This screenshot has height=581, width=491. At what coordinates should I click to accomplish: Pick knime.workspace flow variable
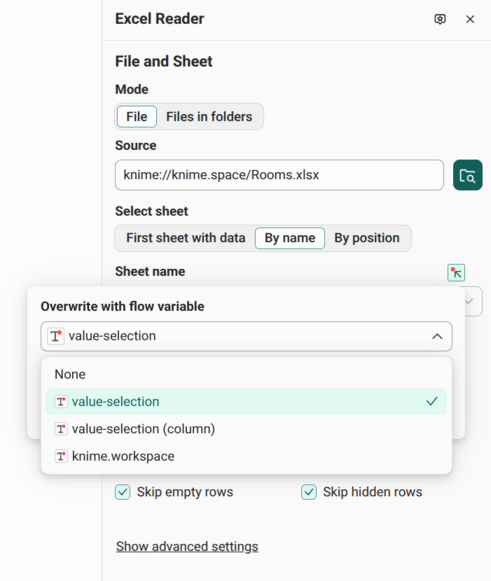coord(246,456)
